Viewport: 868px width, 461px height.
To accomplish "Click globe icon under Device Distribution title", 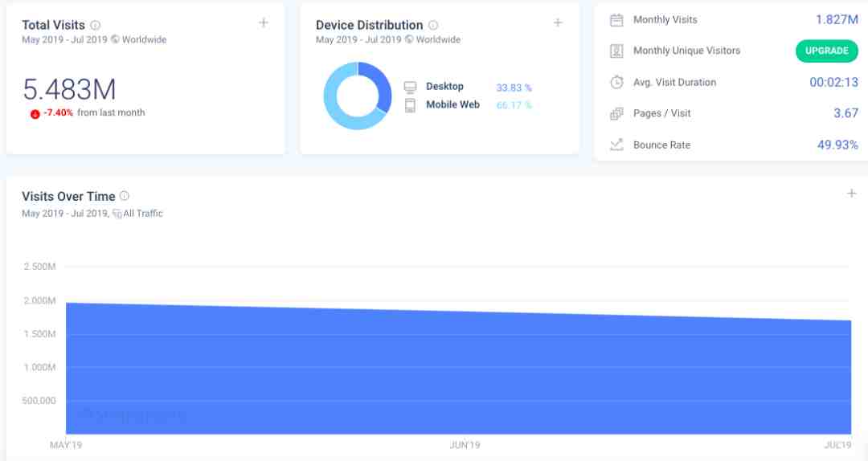I will (409, 39).
